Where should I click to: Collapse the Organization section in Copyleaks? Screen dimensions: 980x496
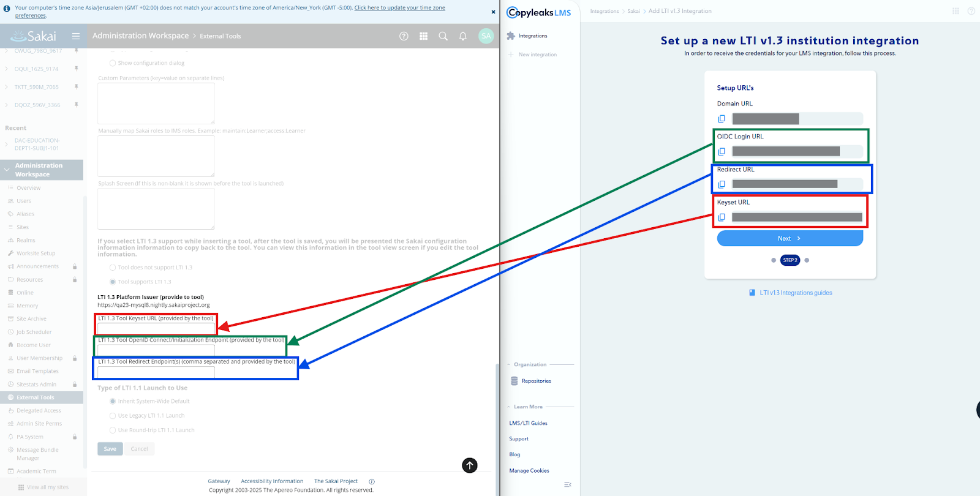pos(508,364)
